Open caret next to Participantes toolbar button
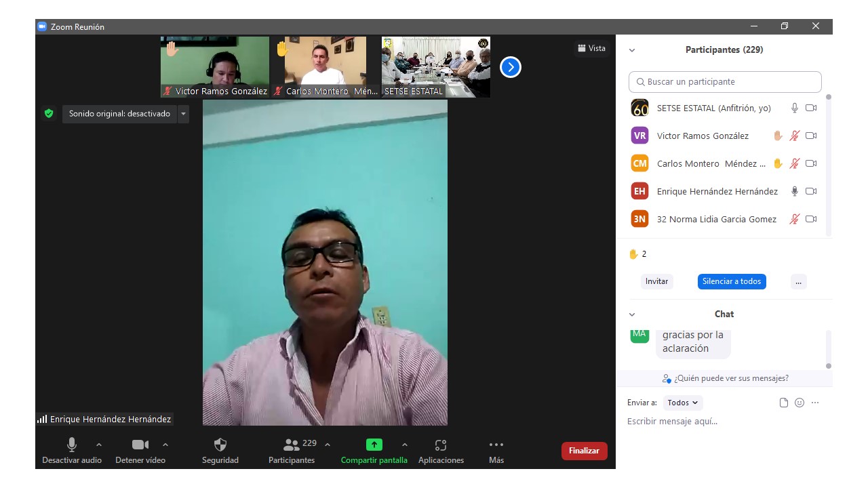The height and width of the screenshot is (488, 868). click(328, 445)
